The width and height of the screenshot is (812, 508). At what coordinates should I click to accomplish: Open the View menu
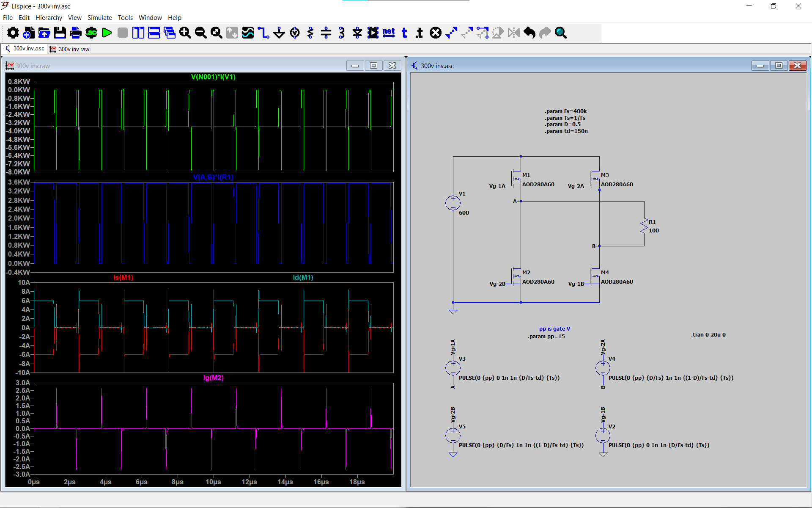[75, 17]
